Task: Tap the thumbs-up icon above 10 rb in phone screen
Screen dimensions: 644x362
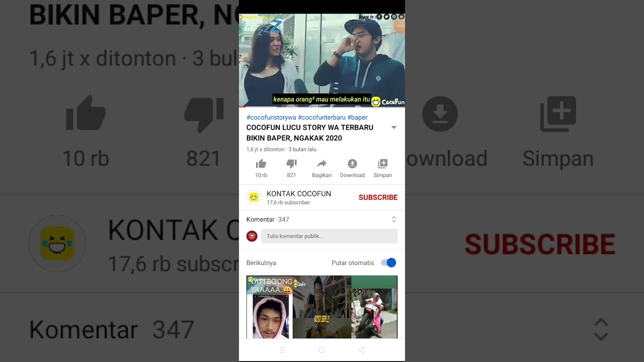Action: 261,163
